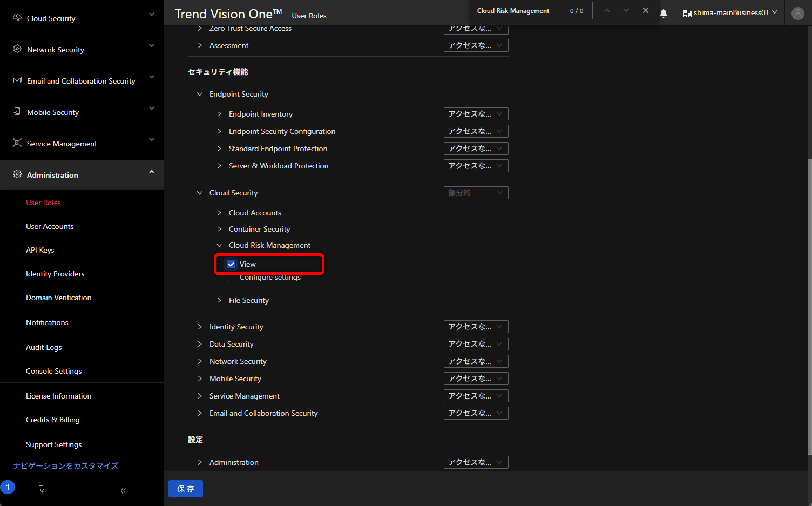Click the ナビゲーションをカスタマイズ link
The height and width of the screenshot is (506, 812).
pyautogui.click(x=66, y=465)
